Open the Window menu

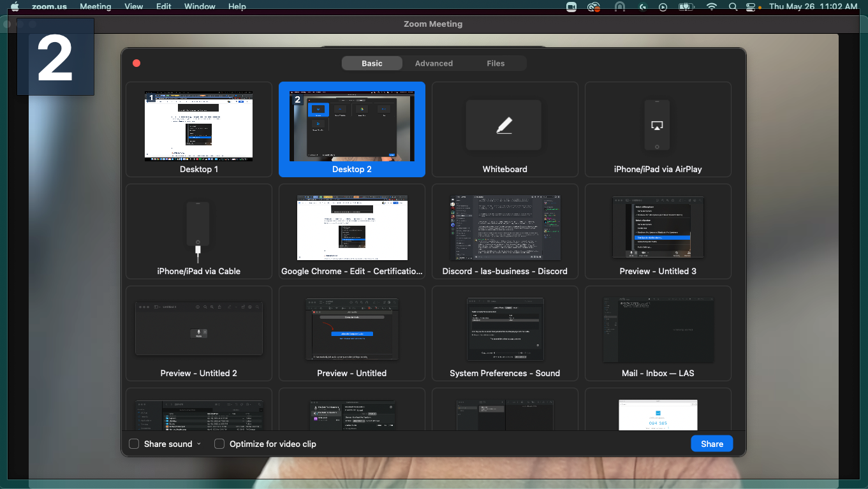pyautogui.click(x=200, y=6)
